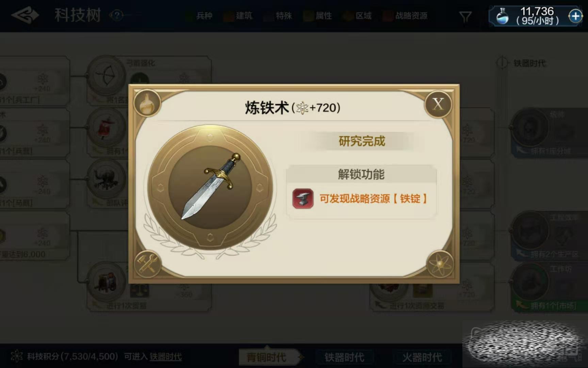This screenshot has width=588, height=368.
Task: Click the flask icon in dialog corner
Action: click(x=147, y=103)
